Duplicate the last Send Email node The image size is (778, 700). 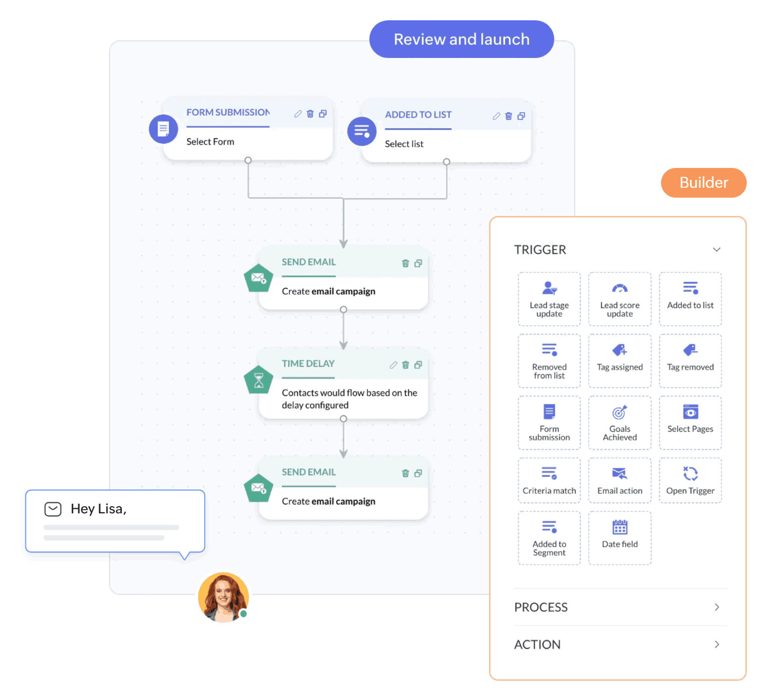[x=418, y=474]
